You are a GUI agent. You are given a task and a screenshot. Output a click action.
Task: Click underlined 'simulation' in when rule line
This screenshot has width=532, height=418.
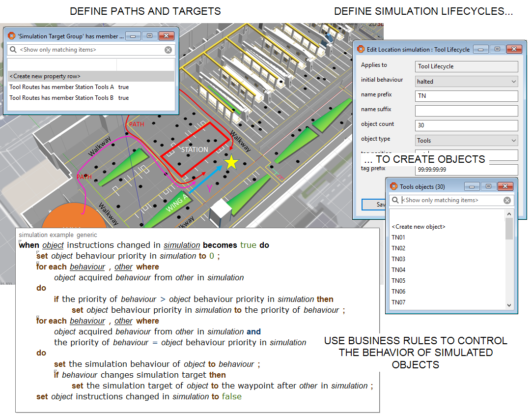[182, 245]
